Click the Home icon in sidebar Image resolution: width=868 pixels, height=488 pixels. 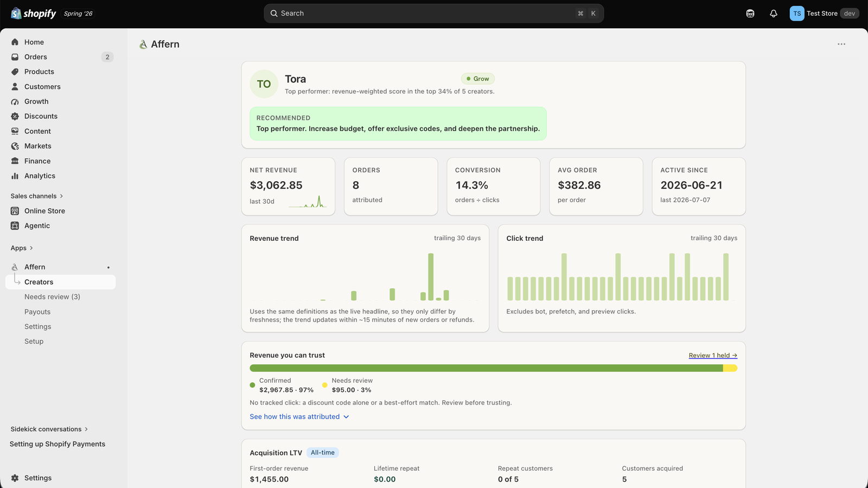coord(15,42)
